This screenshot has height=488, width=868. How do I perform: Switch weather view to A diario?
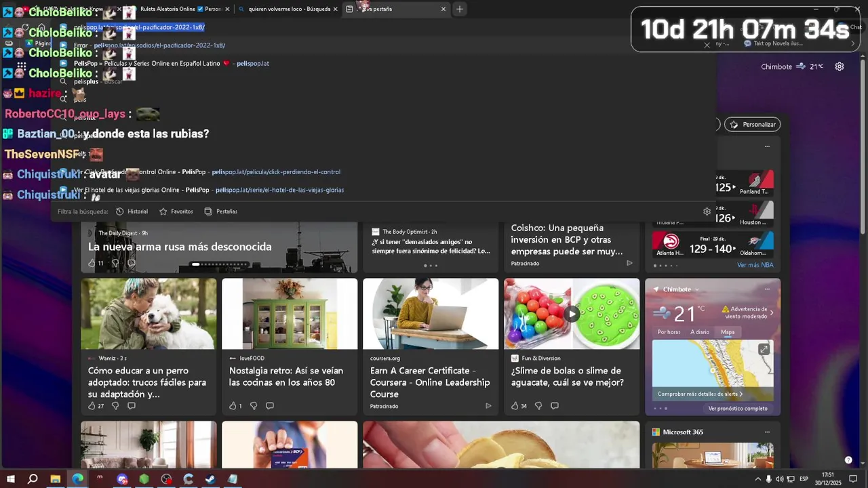pyautogui.click(x=700, y=332)
